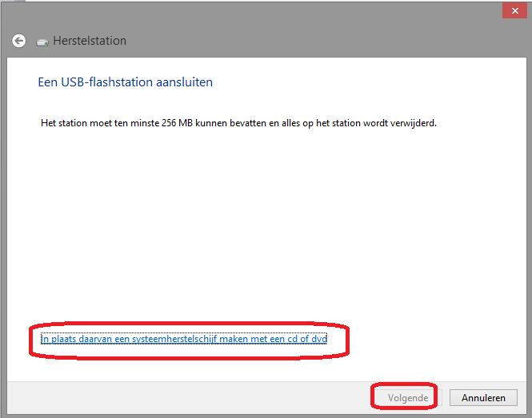
Task: Click the Herstelstation window title text
Action: (x=90, y=41)
